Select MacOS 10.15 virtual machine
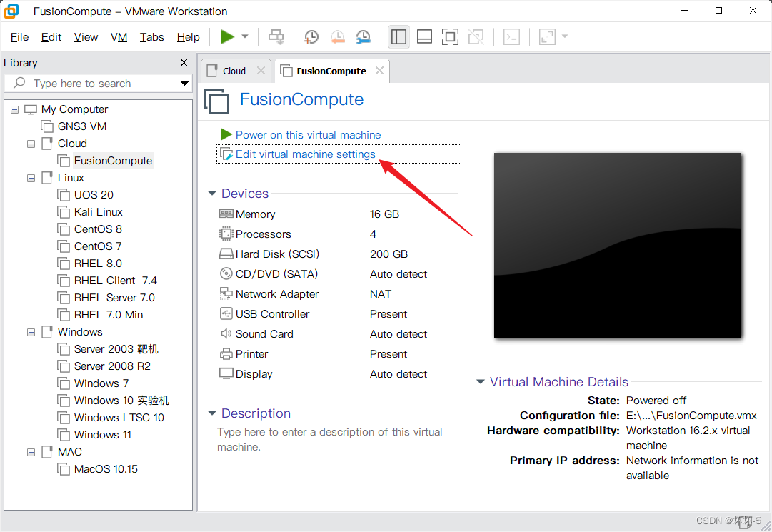Screen dimensions: 772x532 click(106, 469)
